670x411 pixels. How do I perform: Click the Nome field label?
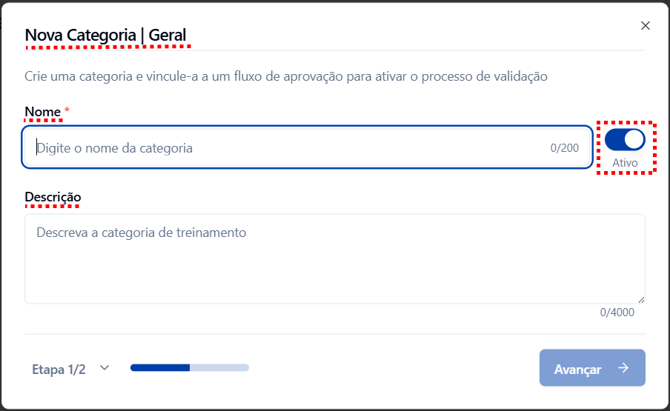(x=42, y=111)
